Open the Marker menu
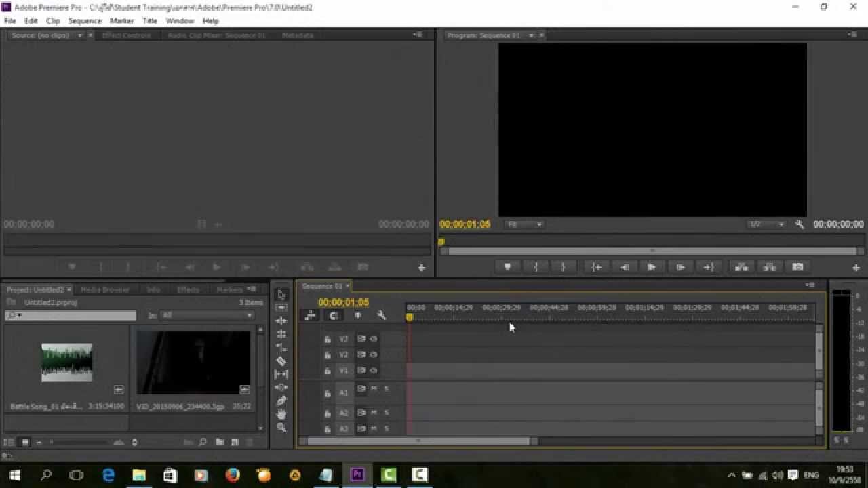This screenshot has height=488, width=868. point(122,21)
